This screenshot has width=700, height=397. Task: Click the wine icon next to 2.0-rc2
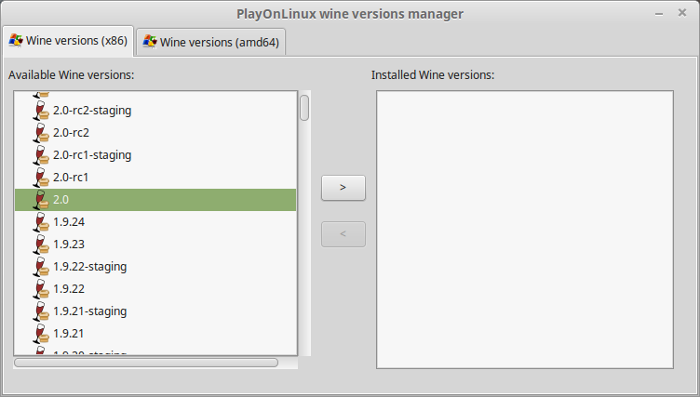(41, 133)
